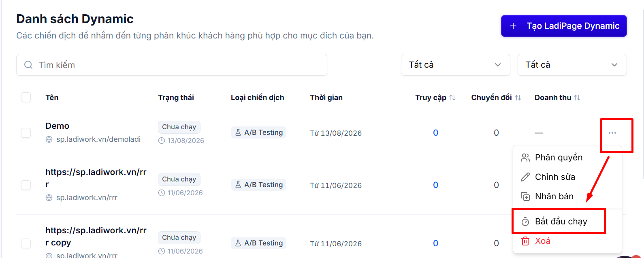Sort by Doanh thu column arrows
The height and width of the screenshot is (258, 644).
click(577, 98)
